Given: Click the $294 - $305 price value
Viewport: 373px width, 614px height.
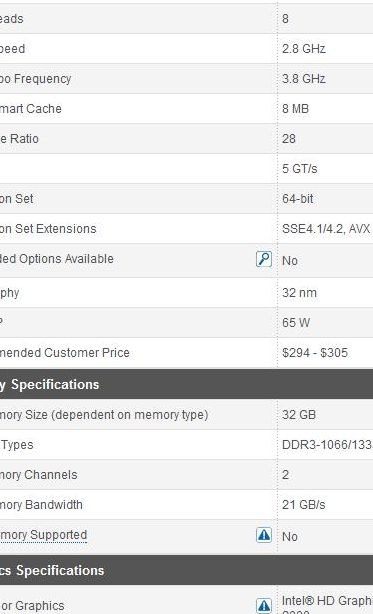Looking at the screenshot, I should tap(315, 352).
